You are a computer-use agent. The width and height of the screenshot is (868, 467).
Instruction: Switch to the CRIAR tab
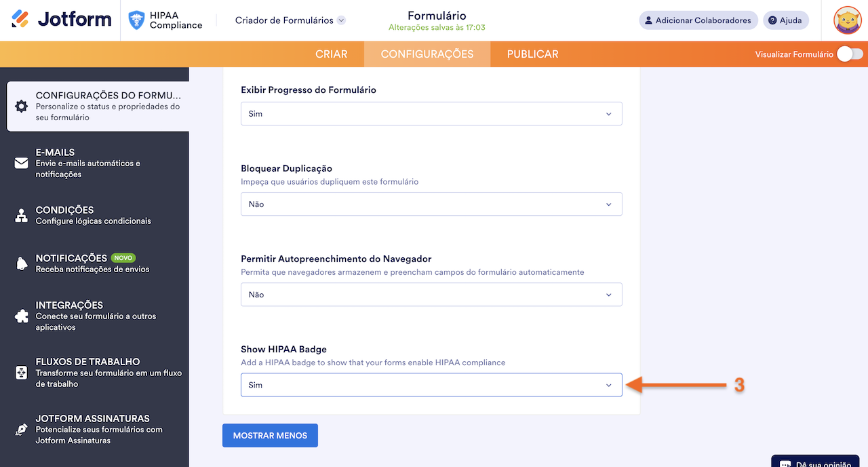click(x=332, y=54)
